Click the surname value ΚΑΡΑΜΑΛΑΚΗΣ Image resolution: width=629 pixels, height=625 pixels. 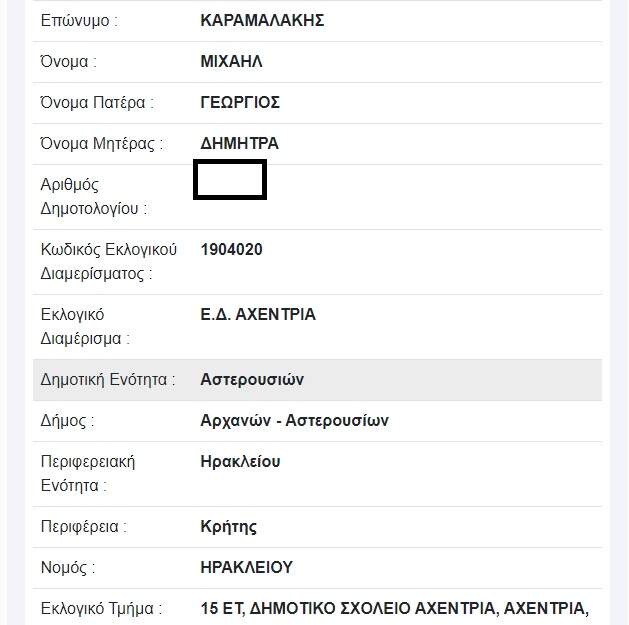(x=262, y=21)
